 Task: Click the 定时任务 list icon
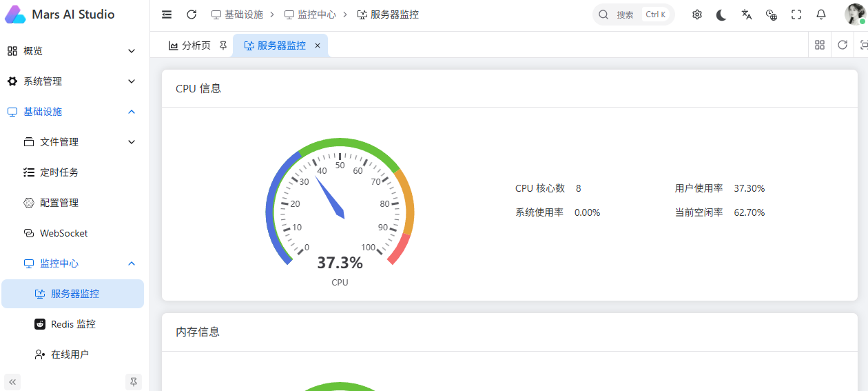point(29,172)
